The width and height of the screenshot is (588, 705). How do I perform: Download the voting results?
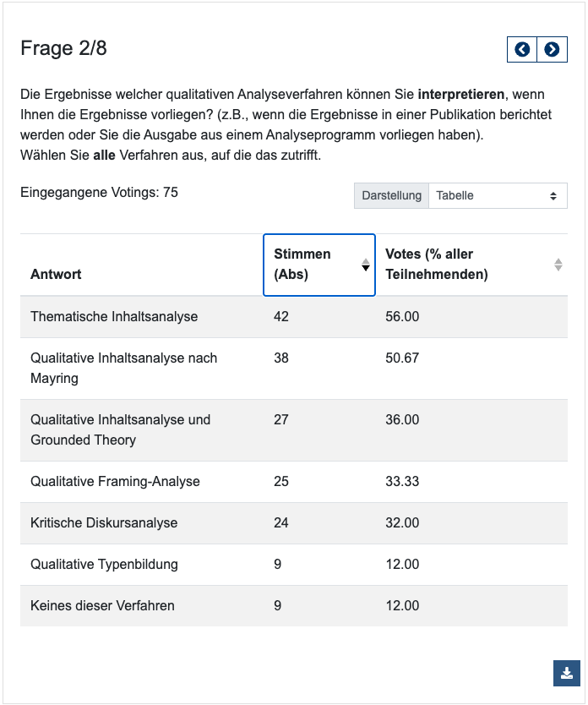click(x=567, y=673)
